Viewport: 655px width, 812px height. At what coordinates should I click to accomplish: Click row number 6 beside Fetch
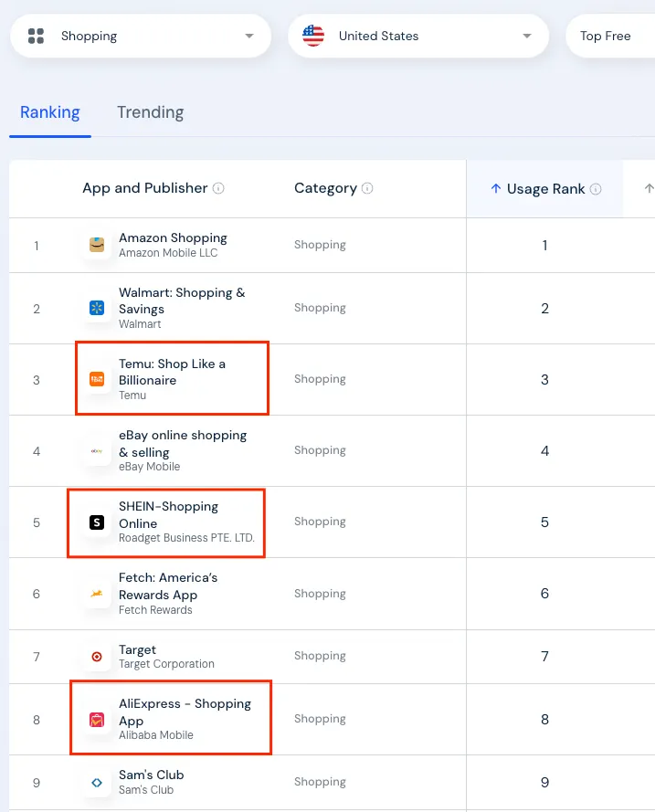[x=37, y=594]
